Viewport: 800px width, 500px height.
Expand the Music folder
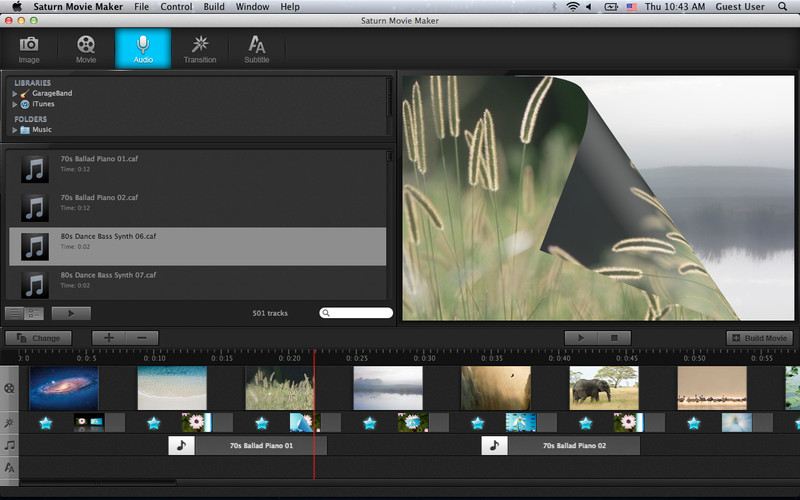[x=15, y=130]
